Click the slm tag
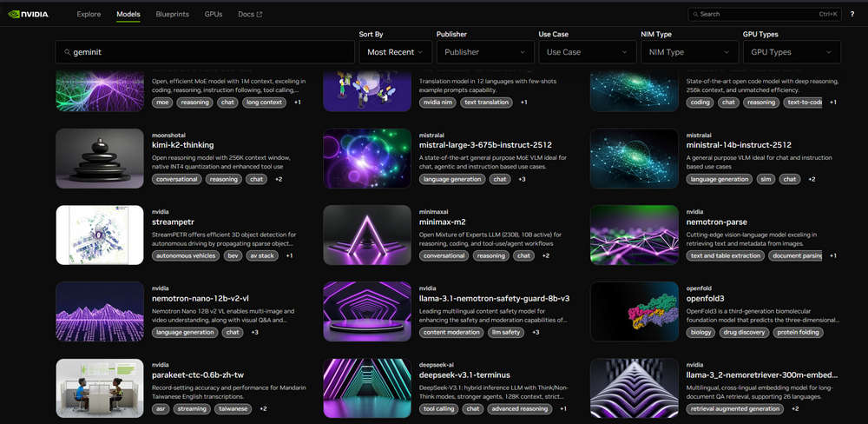868x424 pixels. point(766,179)
